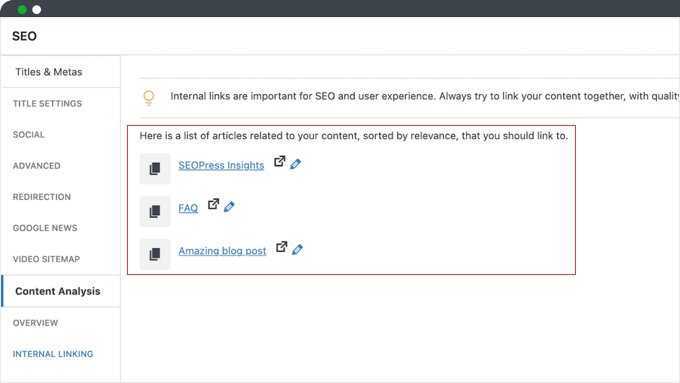Click the green window button

[22, 10]
